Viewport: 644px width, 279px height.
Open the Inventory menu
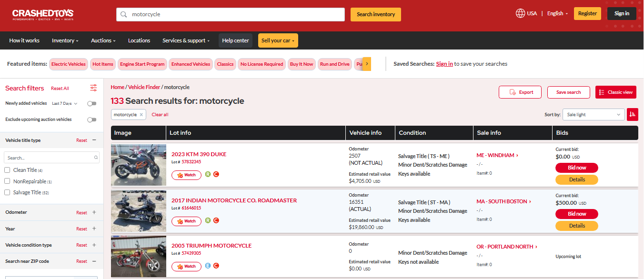65,40
